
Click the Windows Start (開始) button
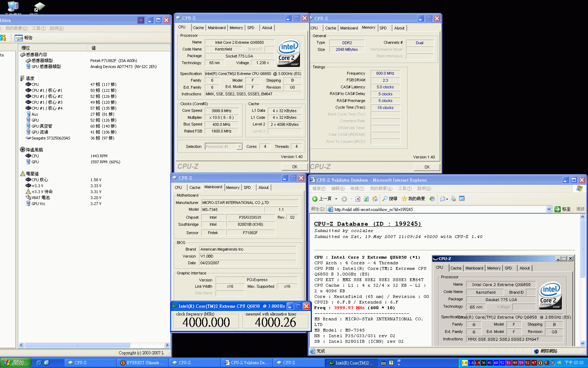point(15,363)
